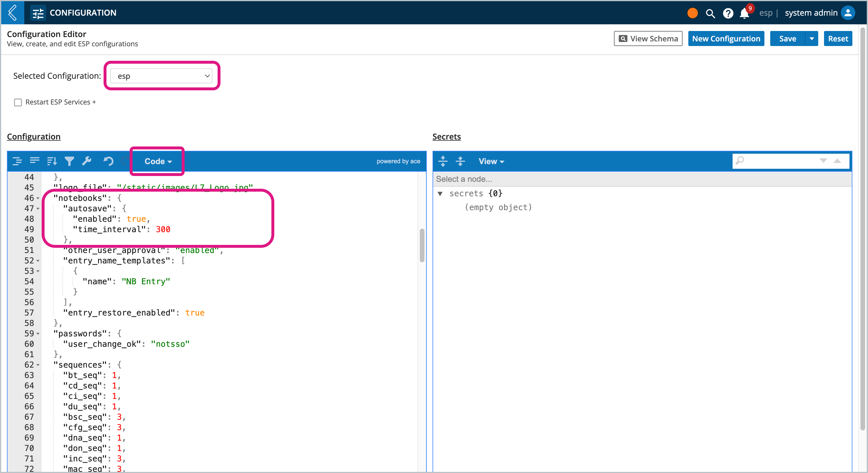This screenshot has width=868, height=473.
Task: Open the Code dropdown menu
Action: coord(158,161)
